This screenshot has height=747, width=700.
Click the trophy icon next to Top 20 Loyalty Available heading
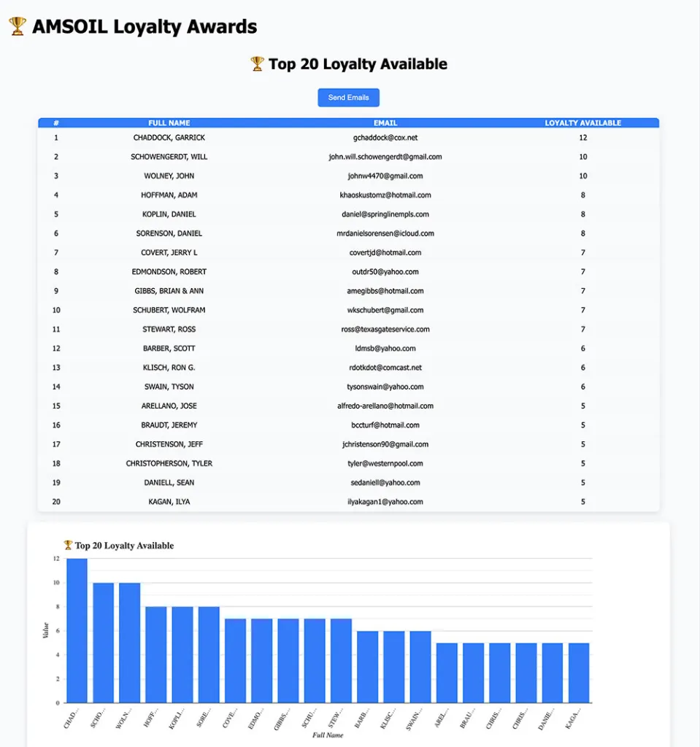pyautogui.click(x=257, y=64)
